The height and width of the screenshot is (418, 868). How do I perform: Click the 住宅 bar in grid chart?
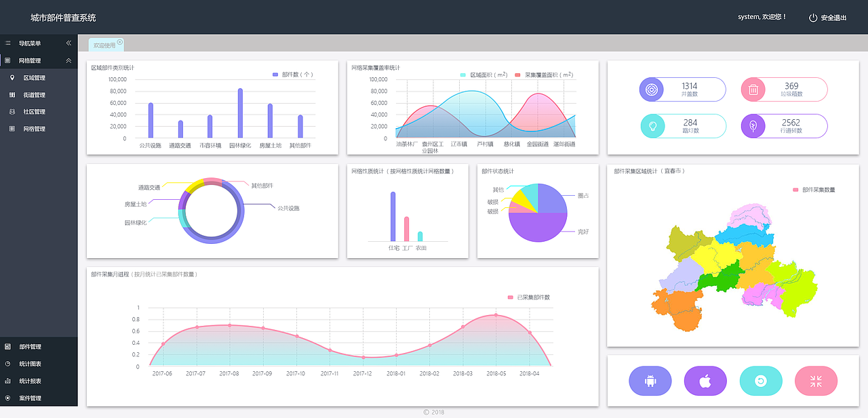393,216
